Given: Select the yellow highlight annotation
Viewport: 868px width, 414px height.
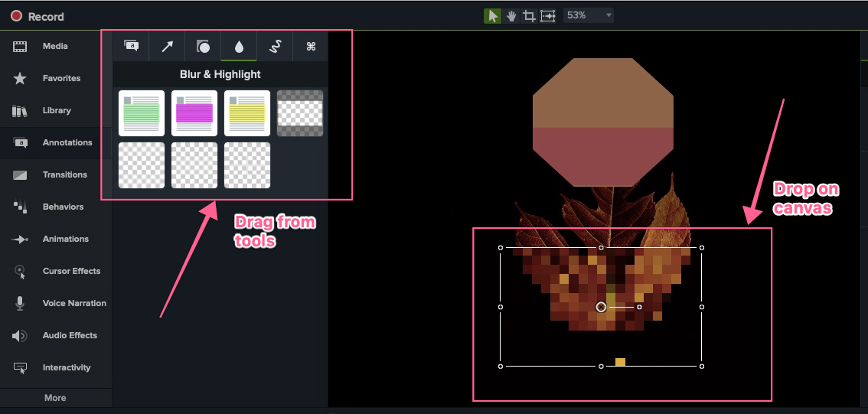Looking at the screenshot, I should click(247, 113).
